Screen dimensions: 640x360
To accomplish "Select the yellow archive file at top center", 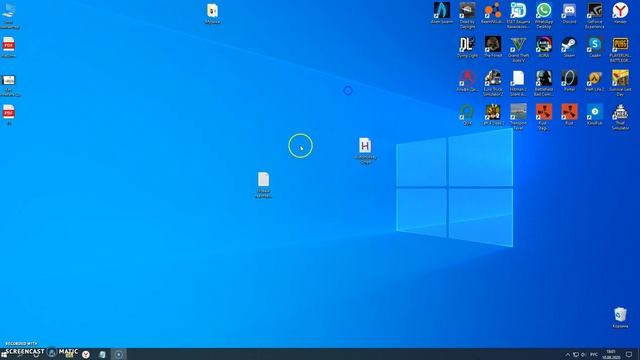I will (x=212, y=13).
